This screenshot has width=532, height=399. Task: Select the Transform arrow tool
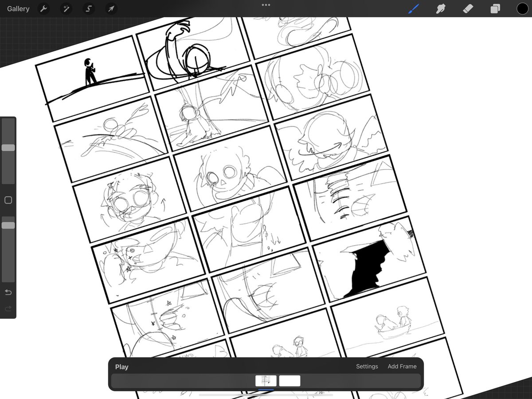(111, 8)
